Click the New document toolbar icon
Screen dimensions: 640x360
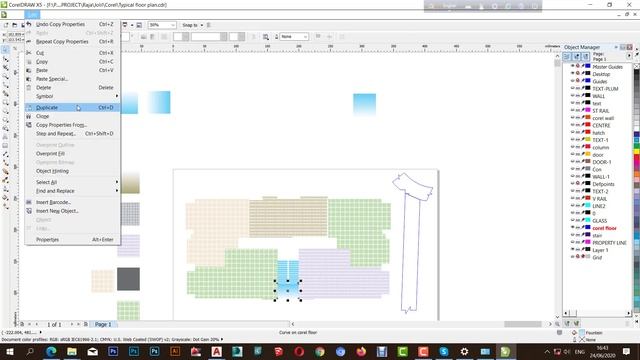pyautogui.click(x=6, y=25)
